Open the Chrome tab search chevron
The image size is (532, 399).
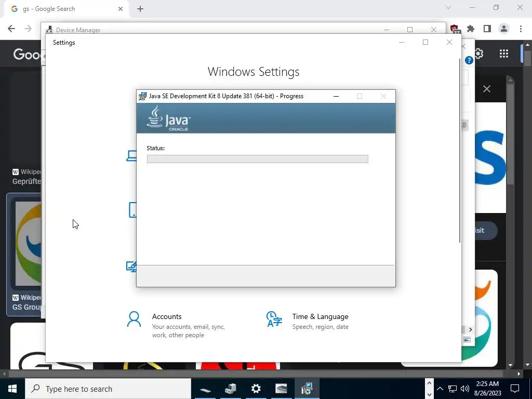(448, 7)
